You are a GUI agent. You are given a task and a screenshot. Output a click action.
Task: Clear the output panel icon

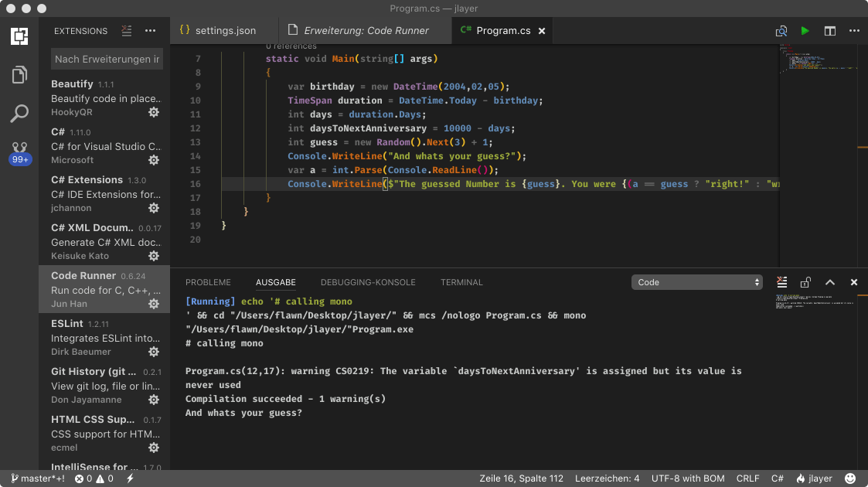(x=781, y=282)
